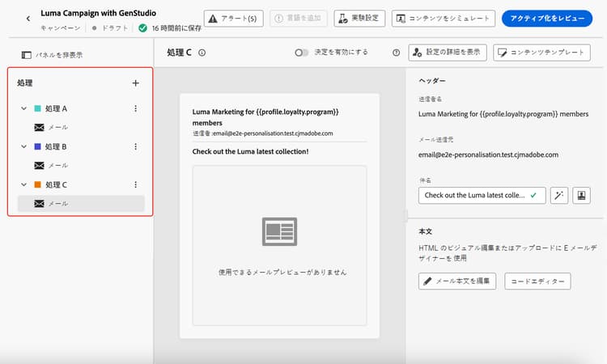Click the 処理 B label
607x364 pixels.
point(56,146)
